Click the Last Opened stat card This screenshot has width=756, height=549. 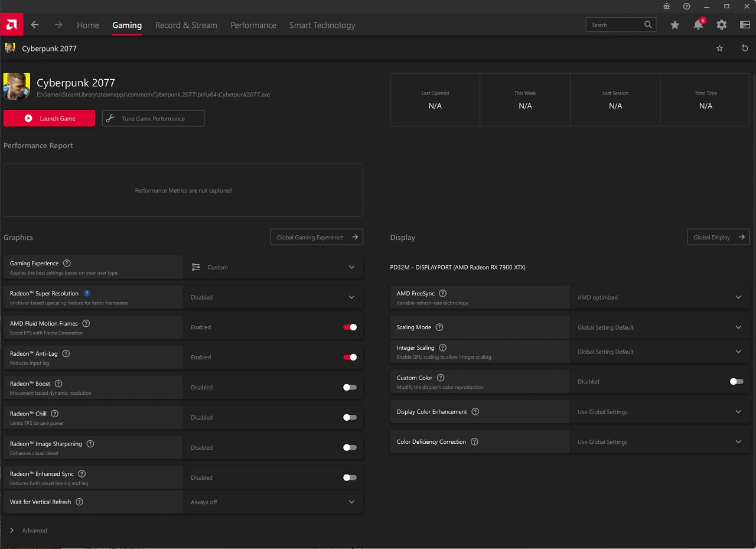coord(435,100)
